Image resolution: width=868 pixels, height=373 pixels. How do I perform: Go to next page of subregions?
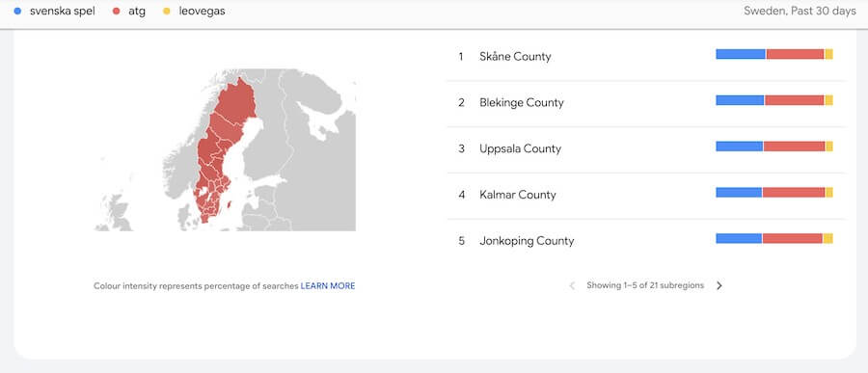tap(719, 285)
